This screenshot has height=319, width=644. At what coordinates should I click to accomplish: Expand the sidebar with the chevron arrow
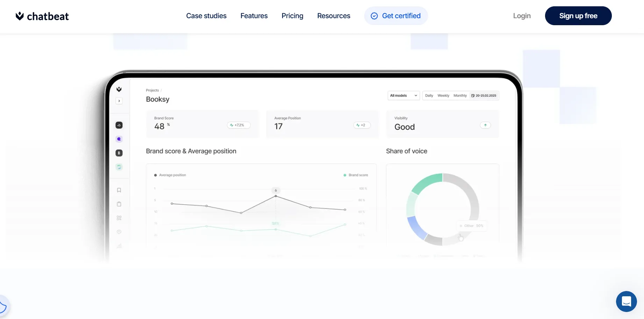(119, 101)
